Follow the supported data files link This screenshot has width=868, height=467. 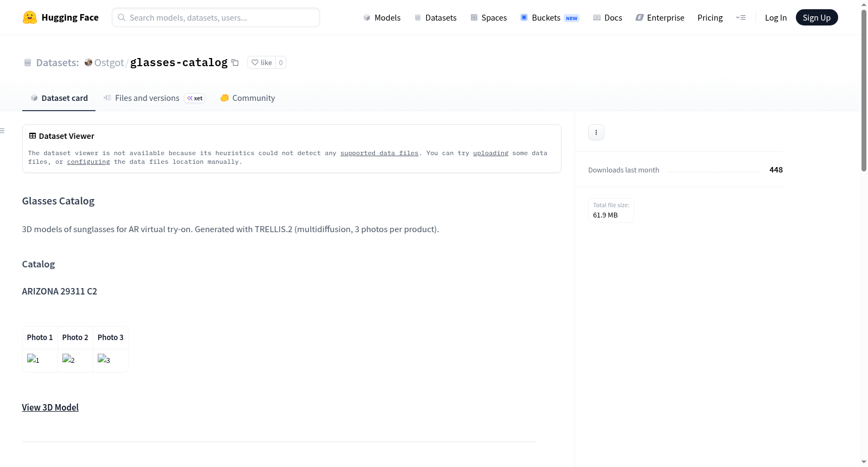pyautogui.click(x=379, y=153)
